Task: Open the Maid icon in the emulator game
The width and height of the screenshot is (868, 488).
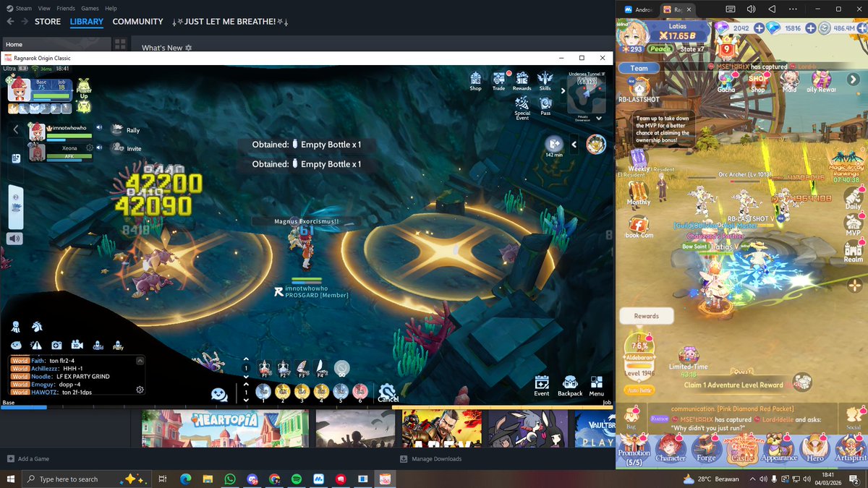Action: pos(789,81)
